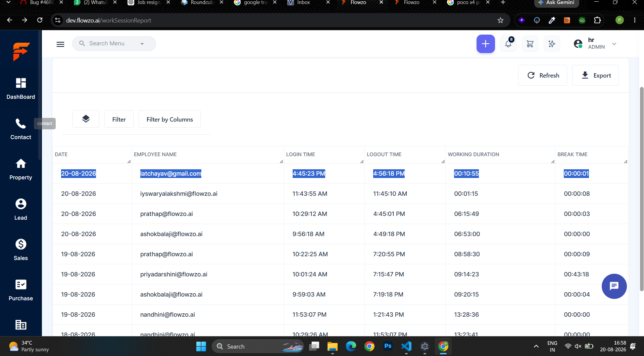Click the Refresh button

click(x=543, y=75)
